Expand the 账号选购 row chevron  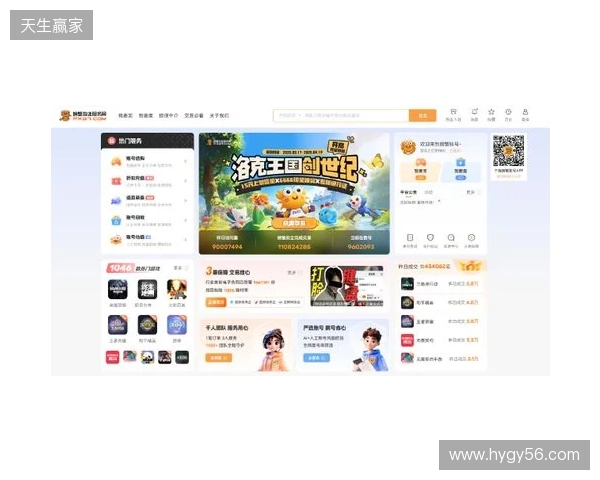186,162
